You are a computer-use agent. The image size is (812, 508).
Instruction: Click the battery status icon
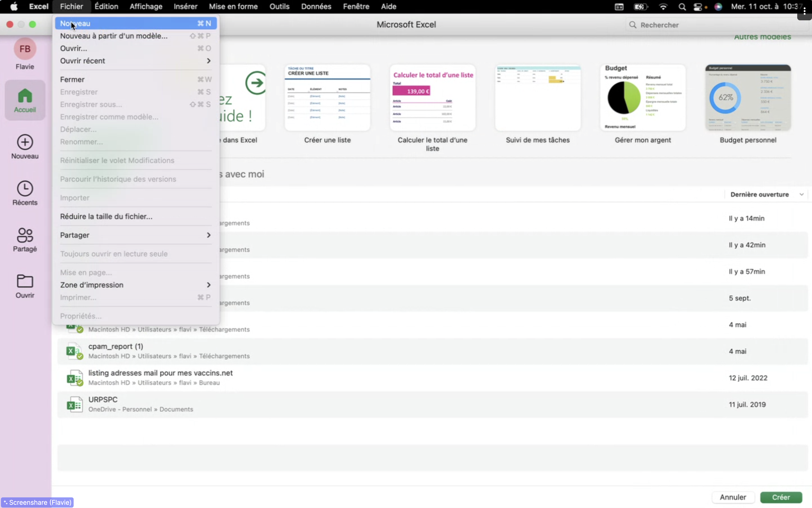coord(641,7)
